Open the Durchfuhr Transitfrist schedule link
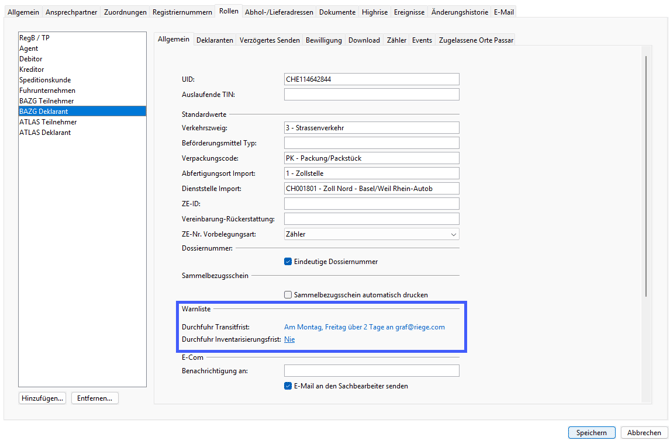 point(364,327)
